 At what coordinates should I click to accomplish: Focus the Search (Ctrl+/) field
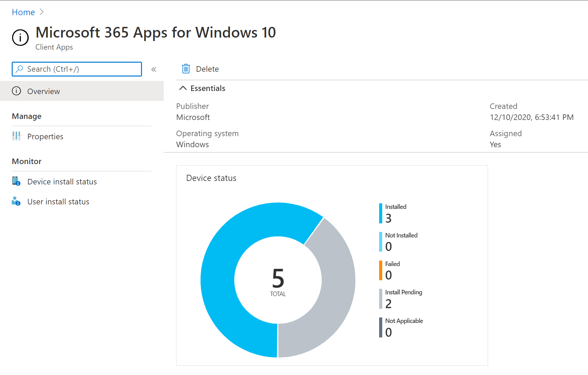(x=77, y=69)
